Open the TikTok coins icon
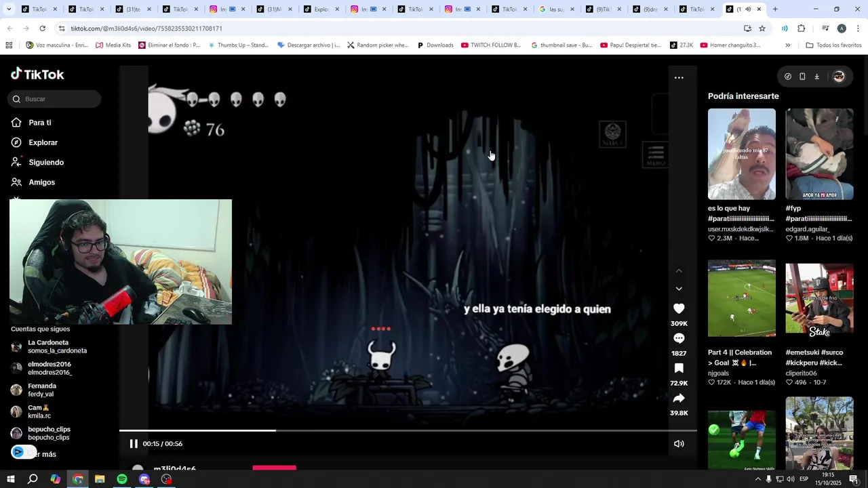868x488 pixels. tap(787, 77)
